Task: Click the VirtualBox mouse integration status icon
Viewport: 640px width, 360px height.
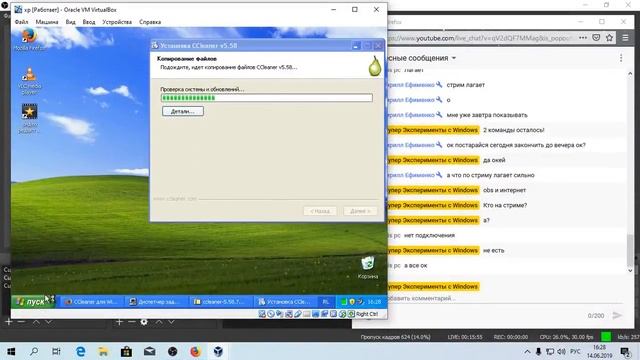Action: [x=342, y=314]
